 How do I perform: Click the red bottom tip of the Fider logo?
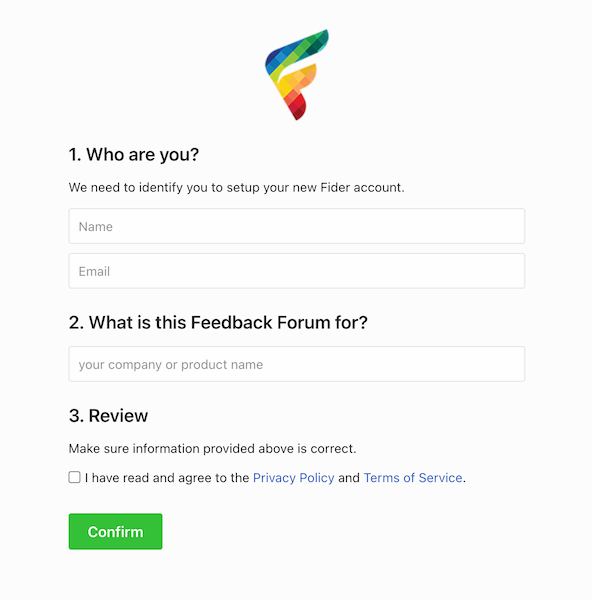click(x=298, y=109)
